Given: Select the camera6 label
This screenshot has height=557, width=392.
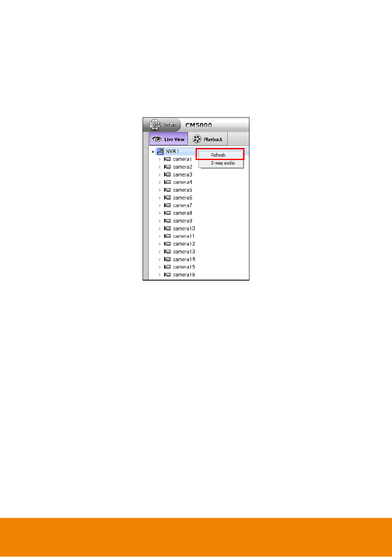Looking at the screenshot, I should click(x=182, y=198).
